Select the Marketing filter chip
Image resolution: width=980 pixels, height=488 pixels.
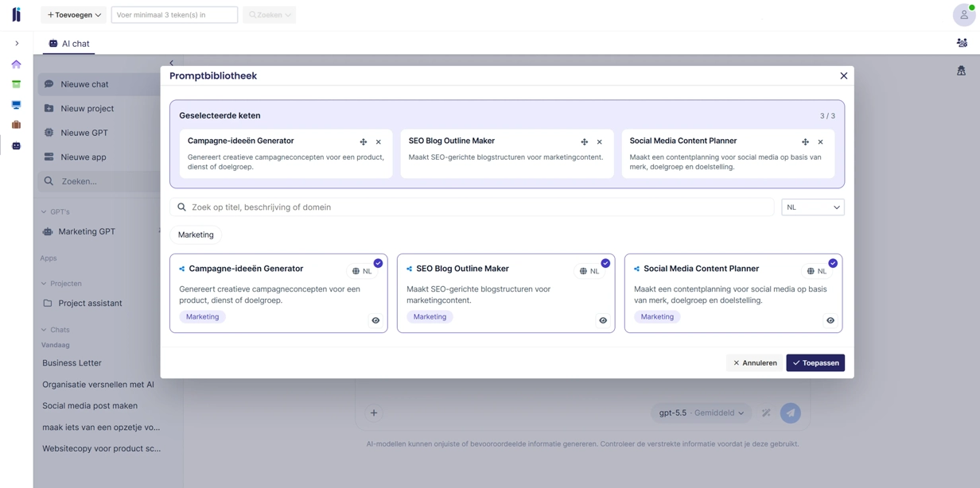click(x=196, y=235)
